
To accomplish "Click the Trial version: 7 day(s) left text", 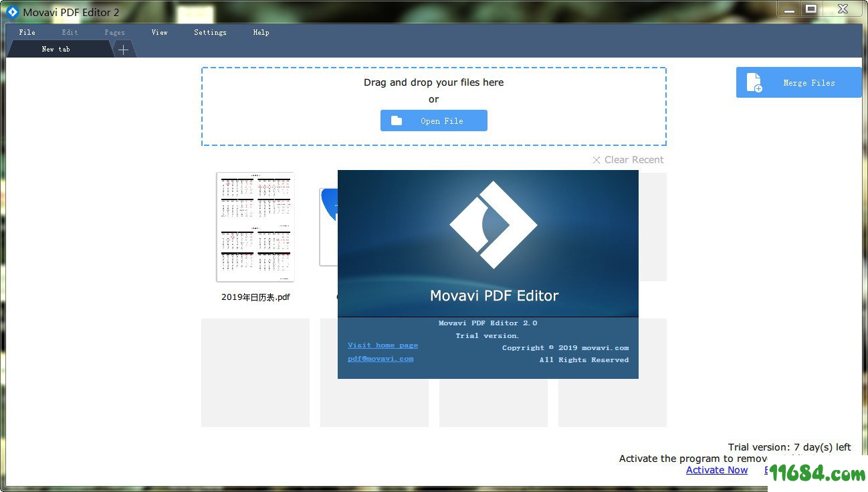I will (789, 447).
